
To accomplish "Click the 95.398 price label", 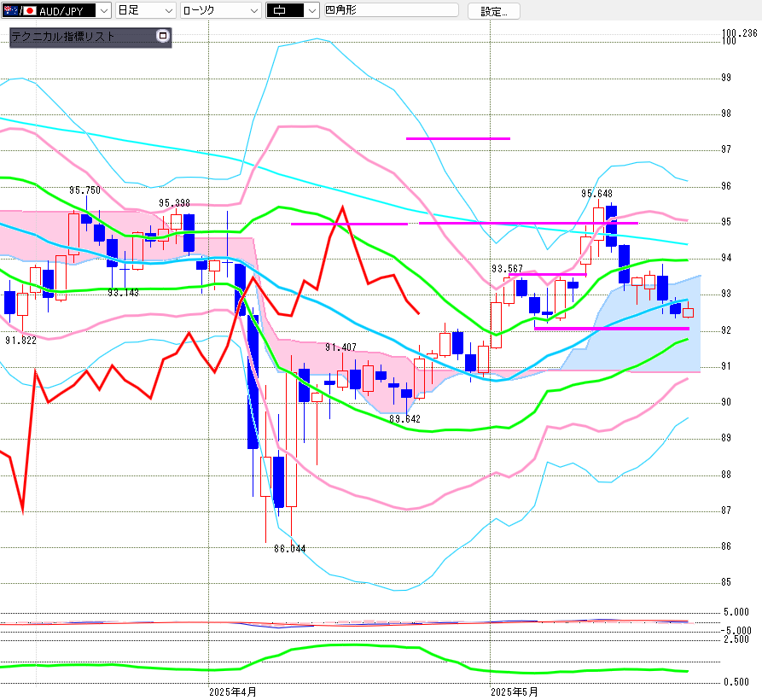I will tap(174, 202).
